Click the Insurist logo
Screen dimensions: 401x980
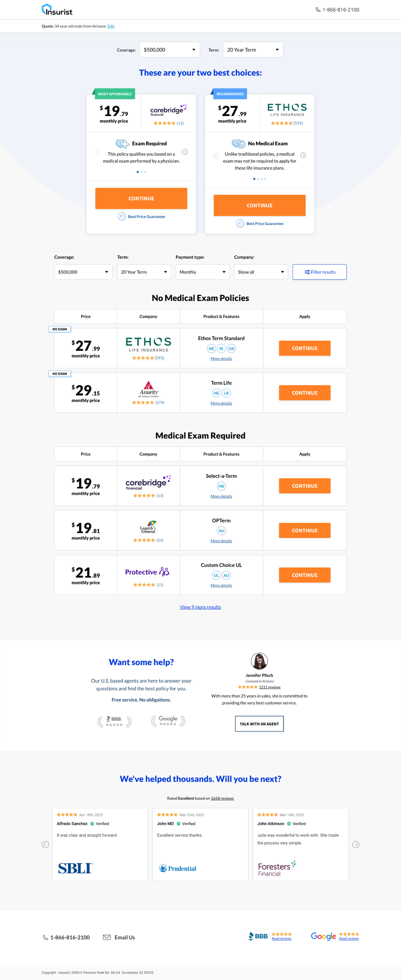(x=57, y=10)
